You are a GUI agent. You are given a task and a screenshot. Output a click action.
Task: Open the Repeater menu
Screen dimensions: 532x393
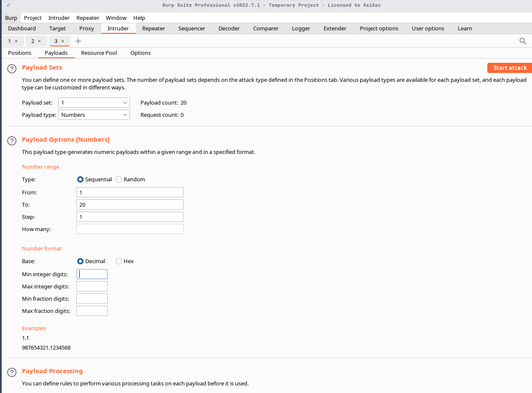88,18
